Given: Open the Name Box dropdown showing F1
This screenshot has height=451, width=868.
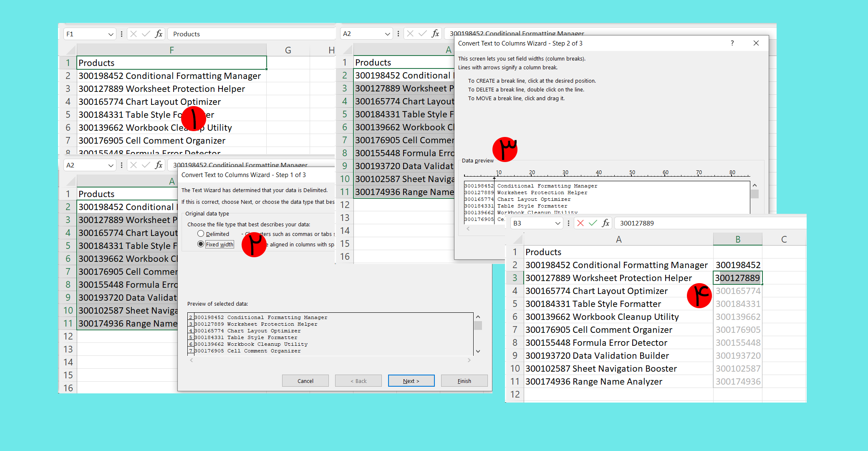Looking at the screenshot, I should [x=111, y=34].
